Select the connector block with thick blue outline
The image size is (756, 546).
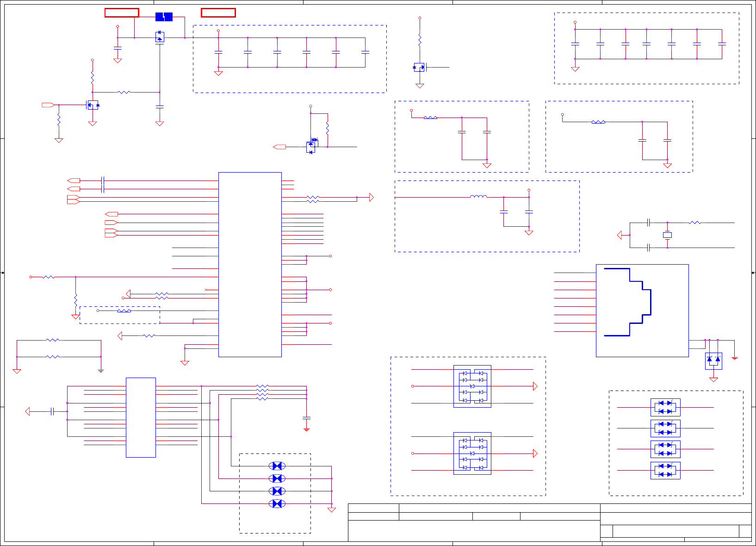[x=642, y=310]
